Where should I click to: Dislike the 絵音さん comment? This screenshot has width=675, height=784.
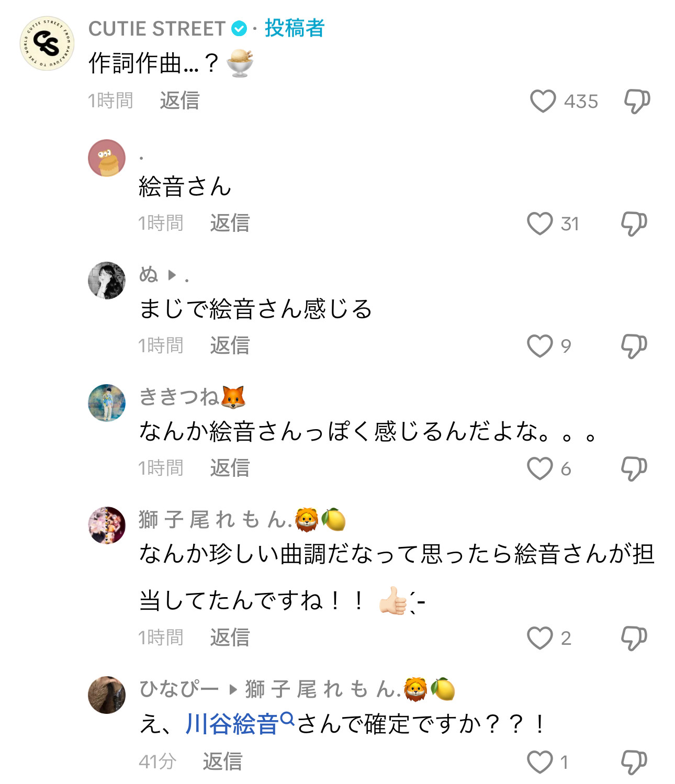coord(634,223)
